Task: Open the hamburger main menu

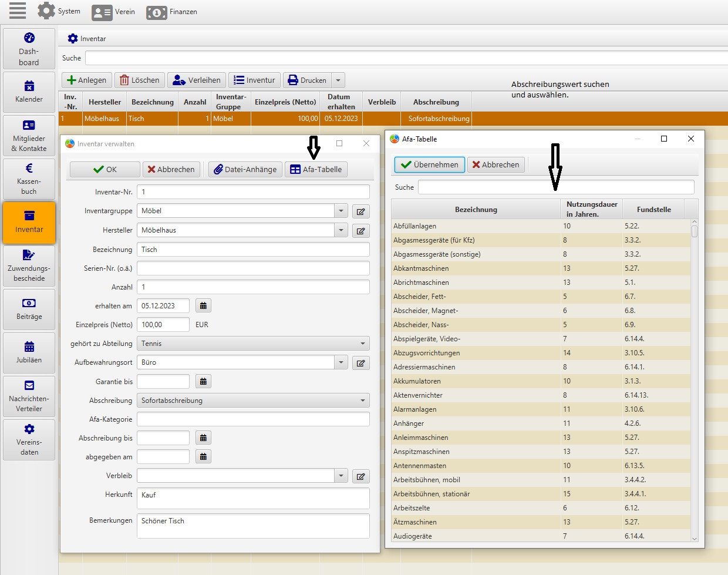Action: [18, 11]
